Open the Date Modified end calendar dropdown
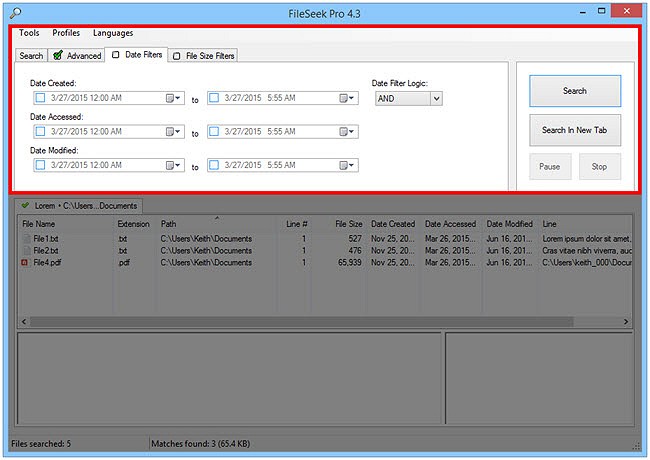The image size is (650, 460). pyautogui.click(x=347, y=165)
